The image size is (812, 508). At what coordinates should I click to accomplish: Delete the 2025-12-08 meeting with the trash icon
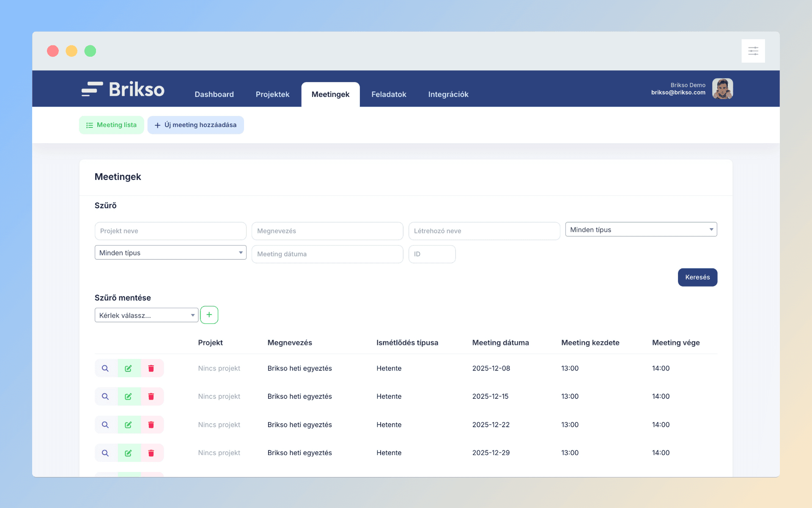click(x=151, y=368)
